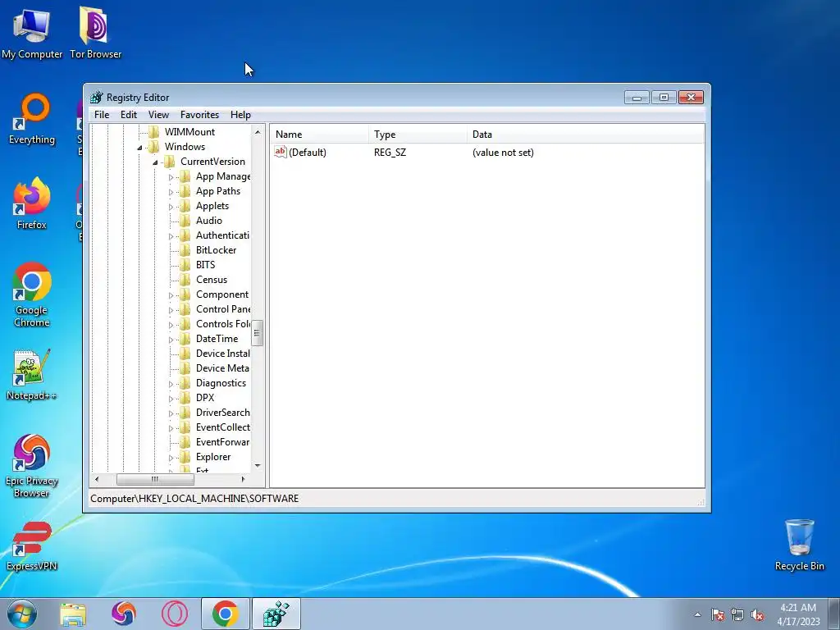Expand the DateTime key
Screen dimensions: 840x630
[171, 340]
